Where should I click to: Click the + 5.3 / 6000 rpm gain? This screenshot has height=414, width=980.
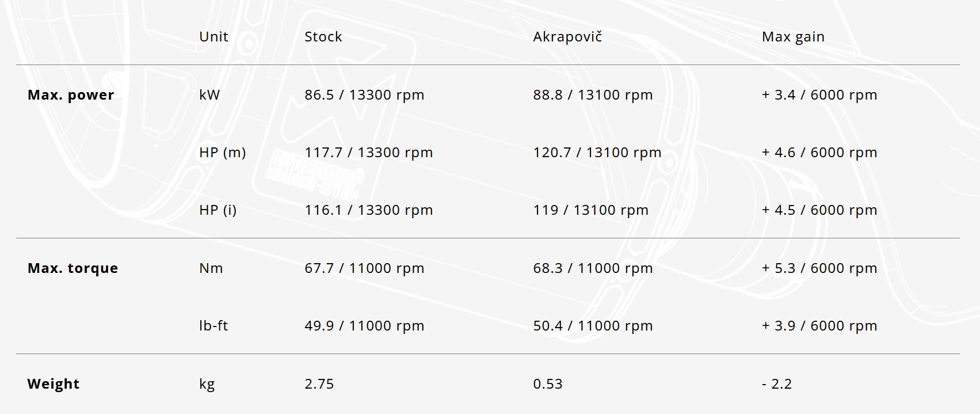click(819, 268)
